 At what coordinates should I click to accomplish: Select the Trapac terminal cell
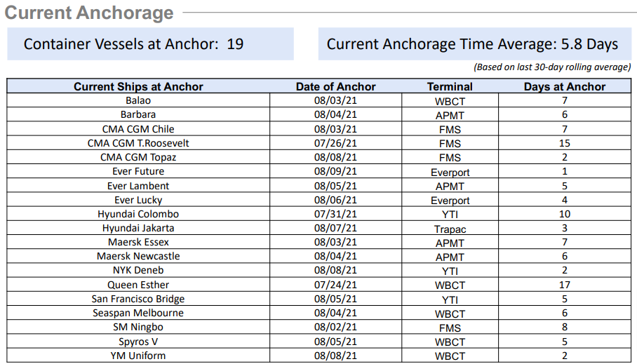(x=450, y=229)
